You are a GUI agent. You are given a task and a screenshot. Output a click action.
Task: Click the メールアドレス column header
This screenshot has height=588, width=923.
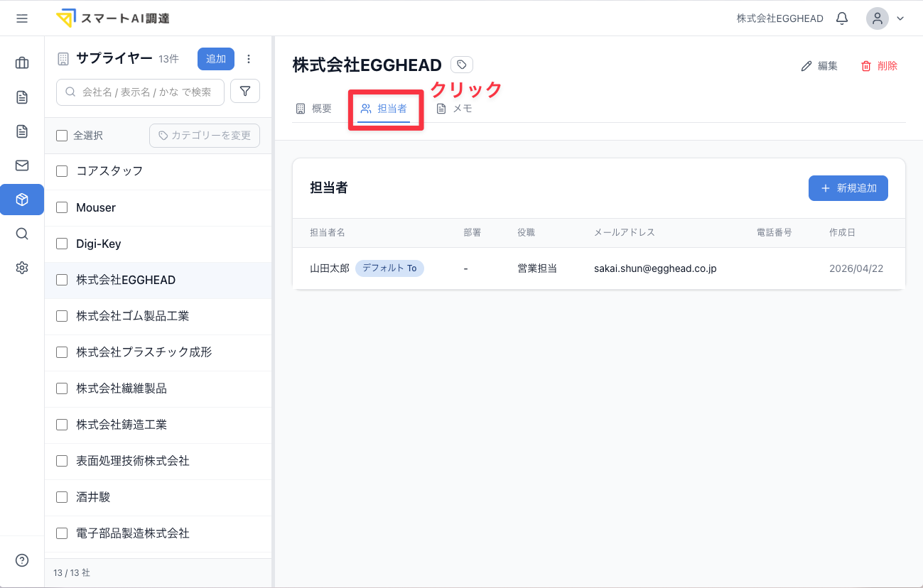pyautogui.click(x=625, y=232)
